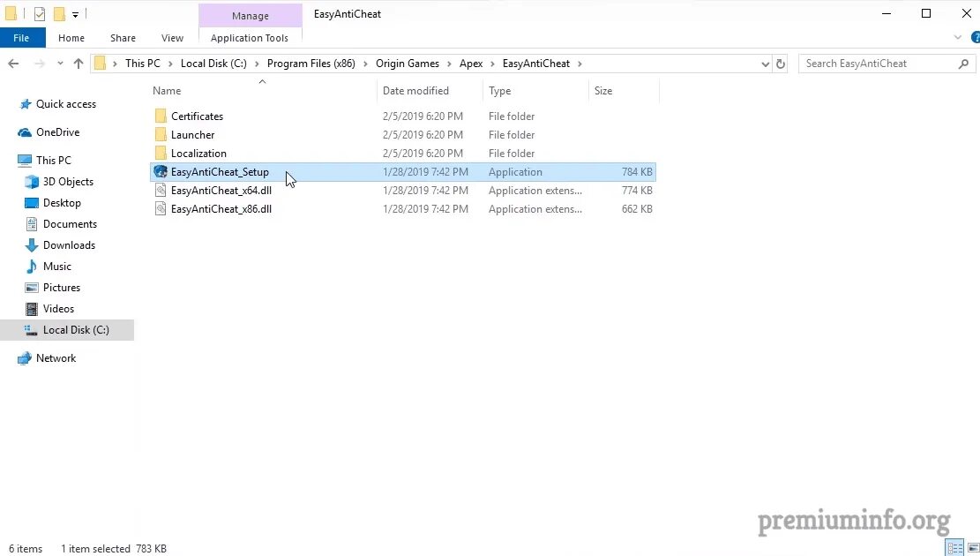This screenshot has width=980, height=556.
Task: Open Desktop in the sidebar
Action: click(61, 203)
